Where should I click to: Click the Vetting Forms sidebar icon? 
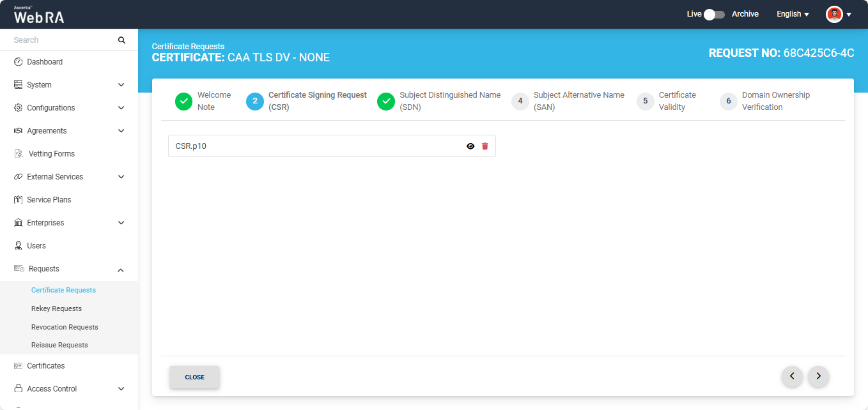click(x=18, y=154)
